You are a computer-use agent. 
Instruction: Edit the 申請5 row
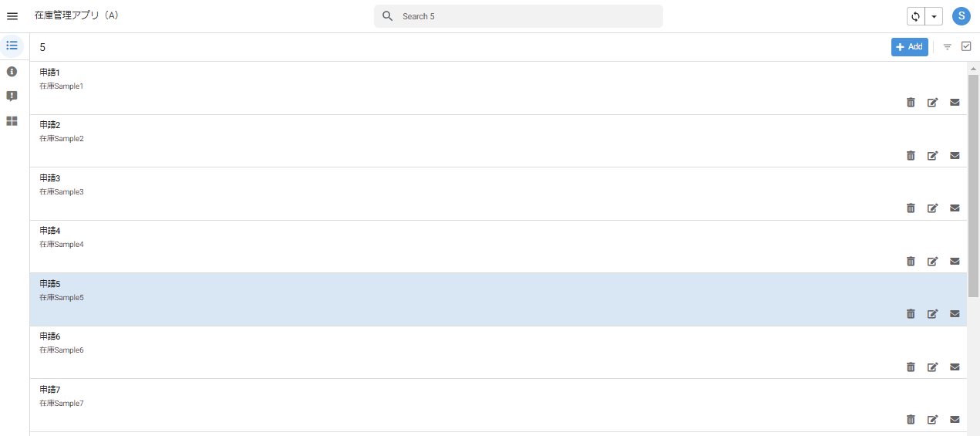pyautogui.click(x=932, y=314)
